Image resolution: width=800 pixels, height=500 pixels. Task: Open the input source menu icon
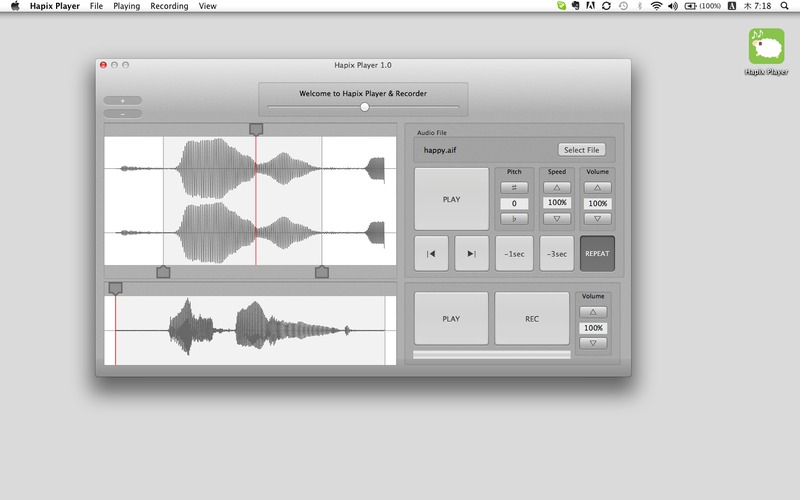[732, 6]
